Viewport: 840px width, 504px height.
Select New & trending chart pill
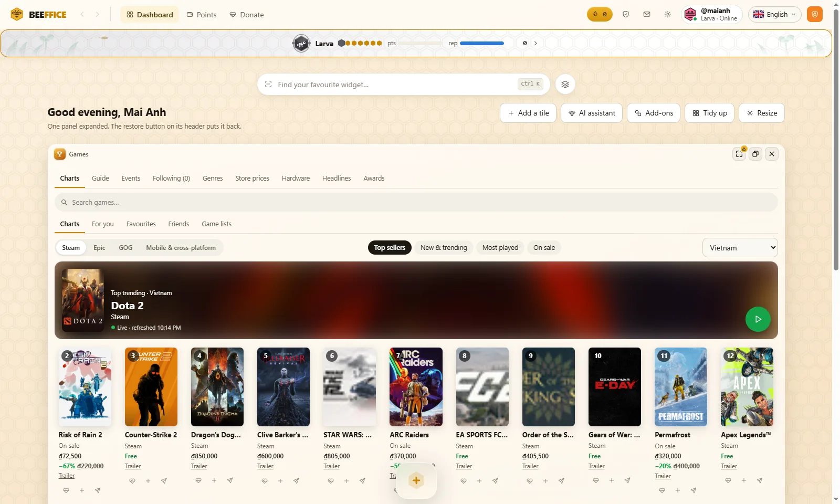point(444,248)
